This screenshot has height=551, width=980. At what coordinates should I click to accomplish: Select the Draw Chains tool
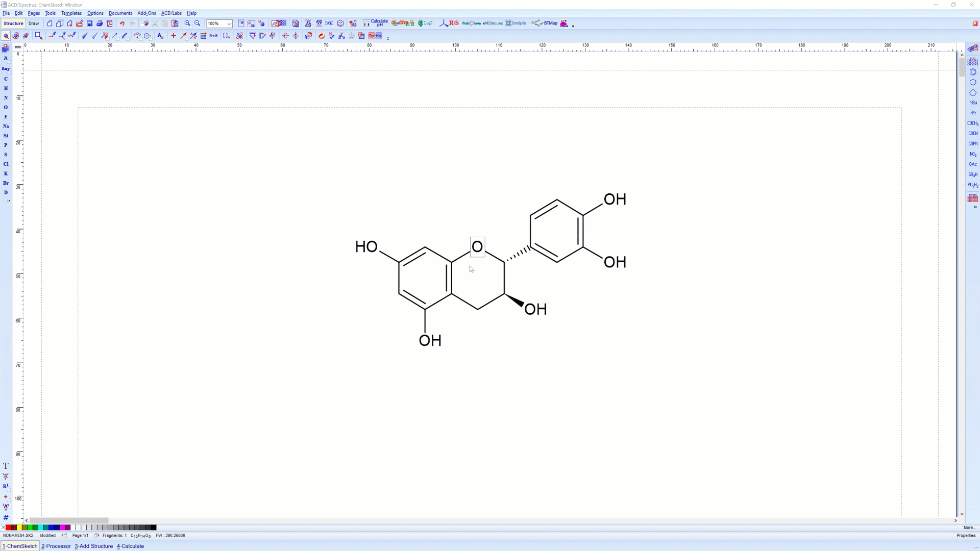coord(72,36)
